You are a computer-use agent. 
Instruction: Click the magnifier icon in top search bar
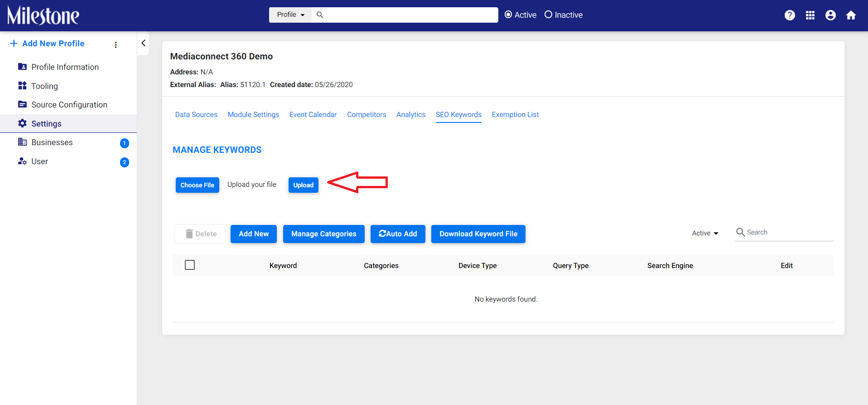320,15
